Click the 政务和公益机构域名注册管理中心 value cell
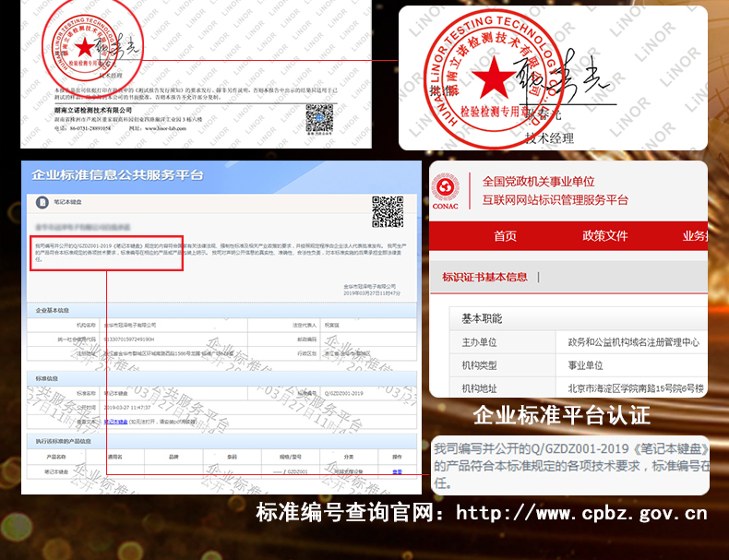 click(632, 342)
